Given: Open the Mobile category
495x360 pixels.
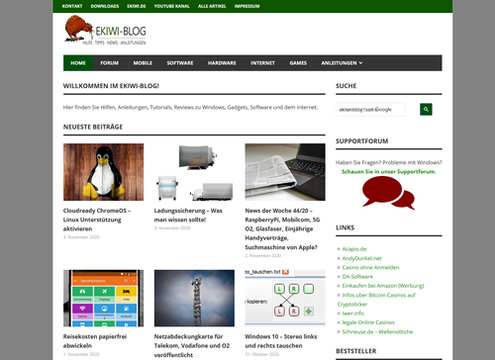Looking at the screenshot, I should [143, 63].
